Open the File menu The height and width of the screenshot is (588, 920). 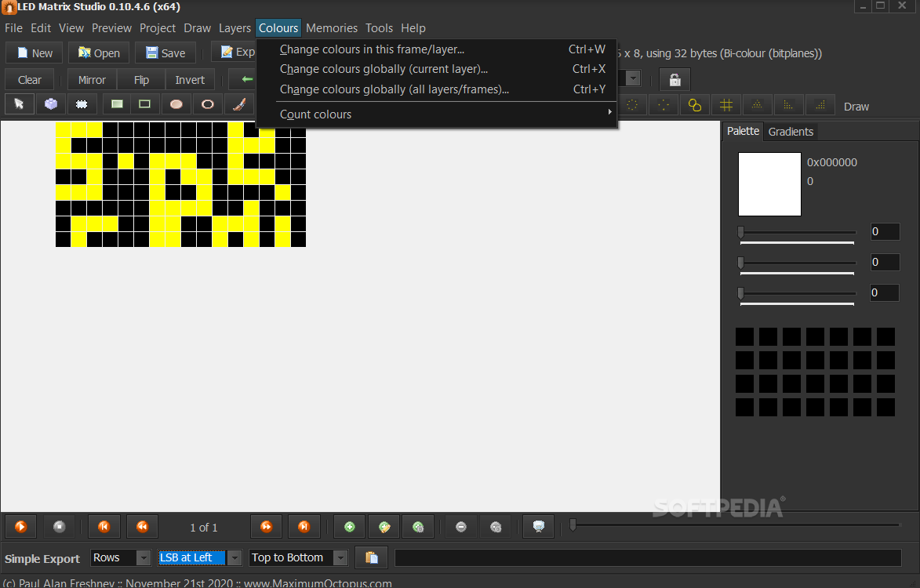[13, 28]
